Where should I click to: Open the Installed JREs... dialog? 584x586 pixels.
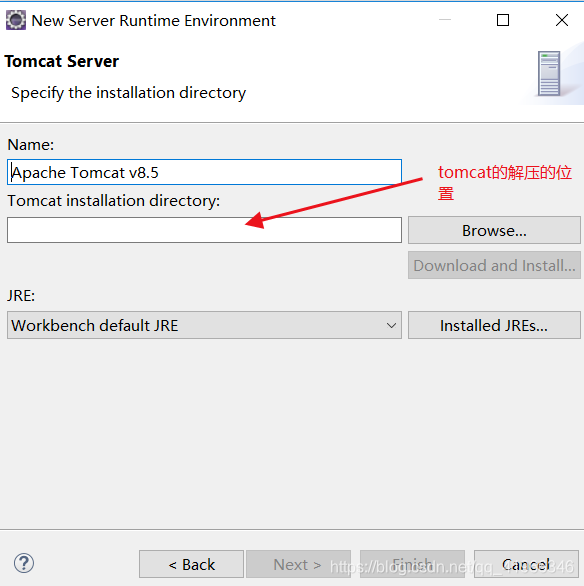click(x=494, y=325)
